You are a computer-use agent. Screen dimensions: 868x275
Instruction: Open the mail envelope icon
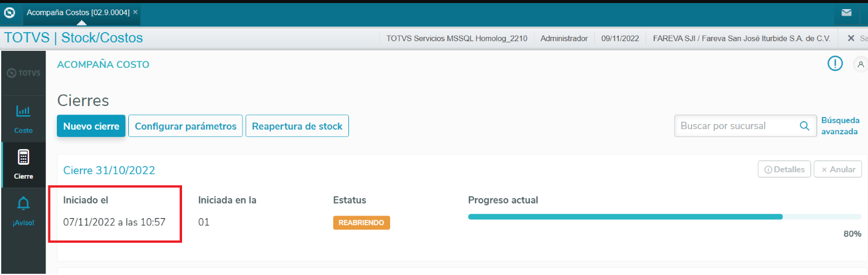point(846,13)
